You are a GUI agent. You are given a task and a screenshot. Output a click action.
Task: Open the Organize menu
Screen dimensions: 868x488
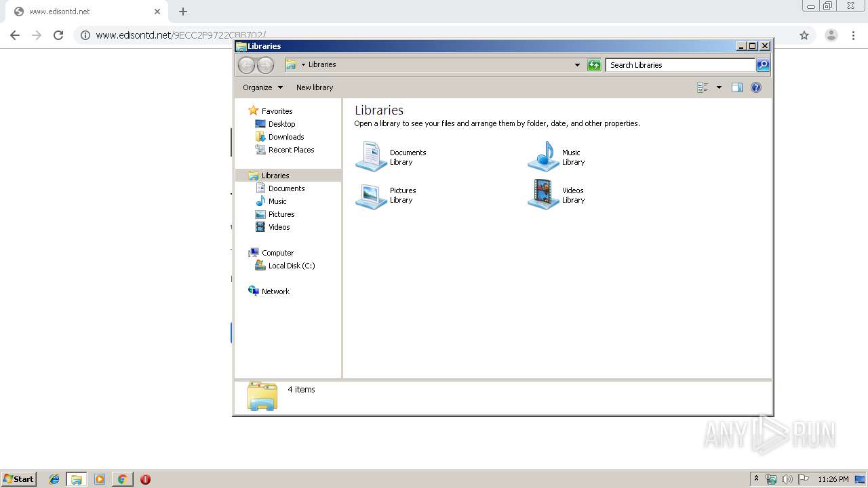click(x=262, y=87)
